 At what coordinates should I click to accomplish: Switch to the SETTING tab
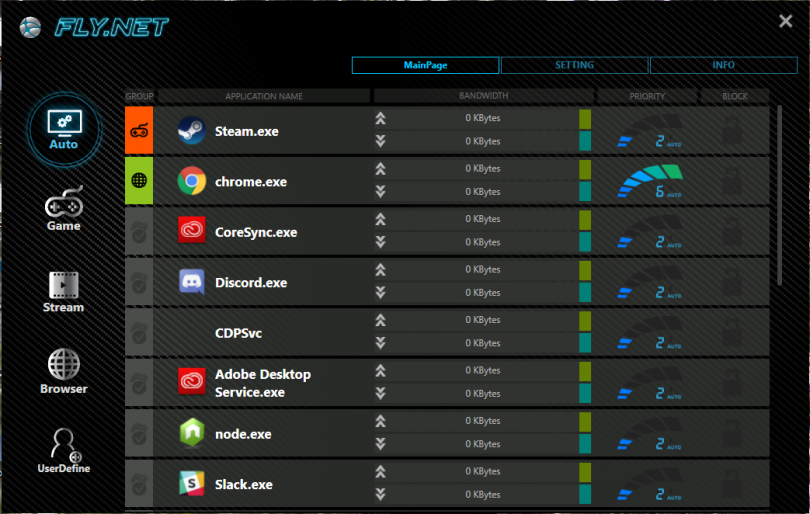click(574, 65)
